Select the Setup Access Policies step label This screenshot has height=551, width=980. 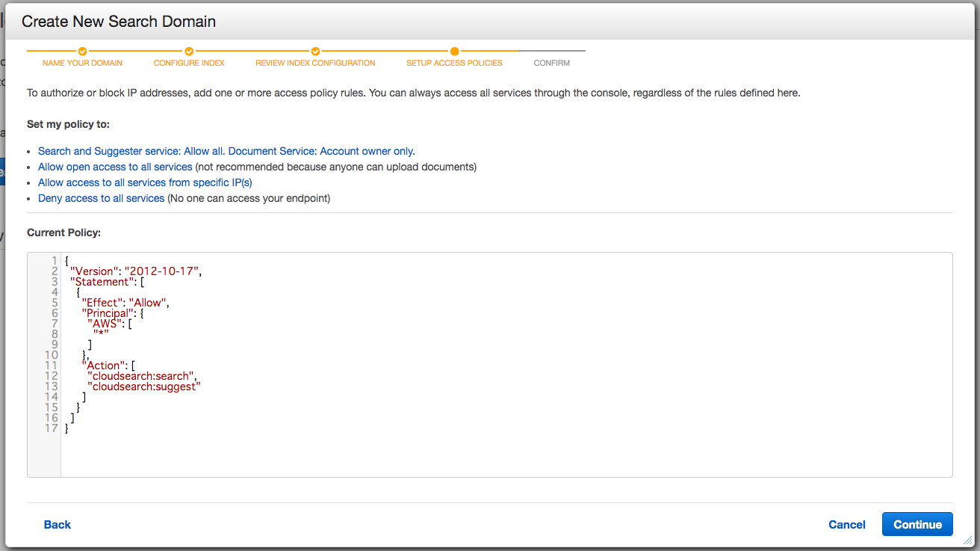click(454, 64)
